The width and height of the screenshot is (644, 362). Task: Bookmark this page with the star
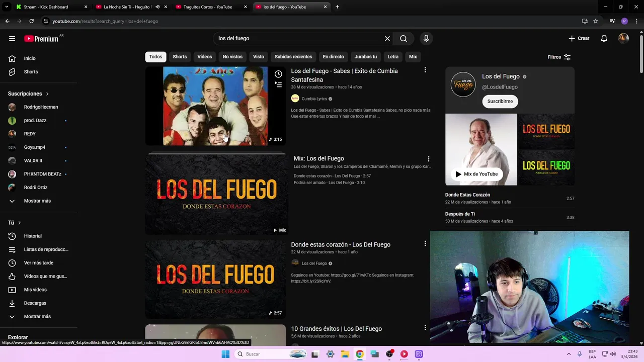596,21
